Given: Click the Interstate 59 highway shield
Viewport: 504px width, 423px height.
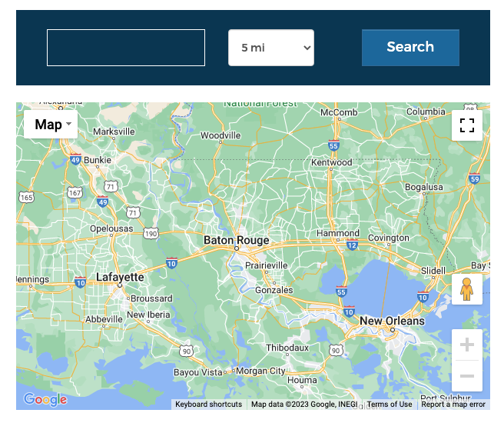Looking at the screenshot, I should click(x=475, y=178).
